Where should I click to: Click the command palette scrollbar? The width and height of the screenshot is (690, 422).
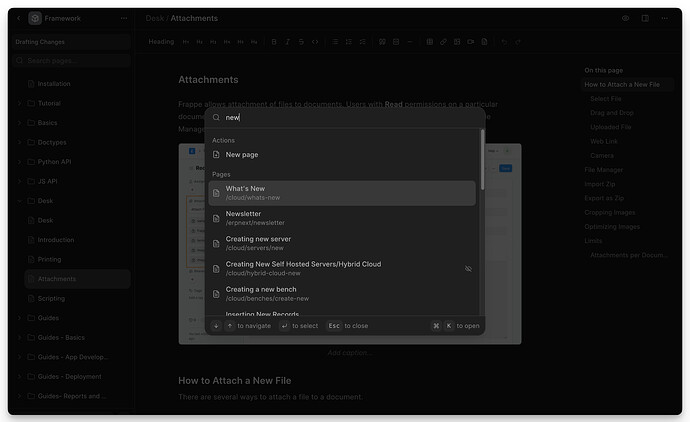click(482, 160)
